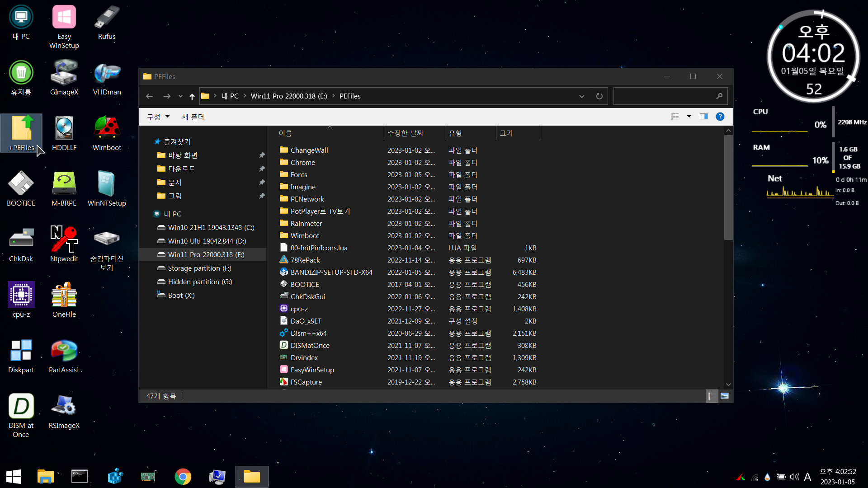Select the PartAssist desktop icon
The width and height of the screenshot is (868, 488).
click(64, 356)
